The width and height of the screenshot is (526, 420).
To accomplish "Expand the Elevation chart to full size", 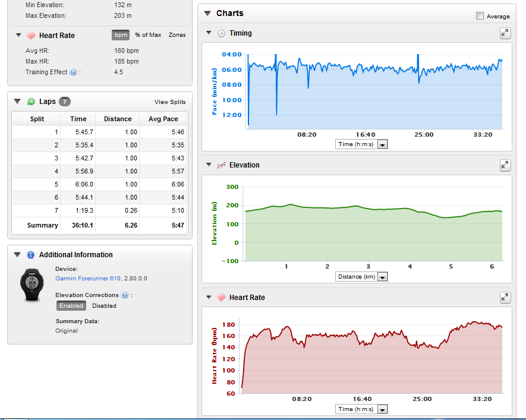I will tap(505, 165).
